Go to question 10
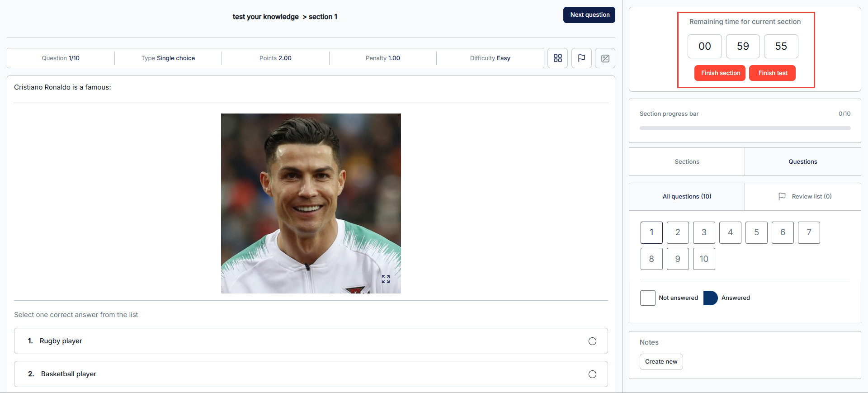Screen dimensions: 868x393 click(703, 259)
